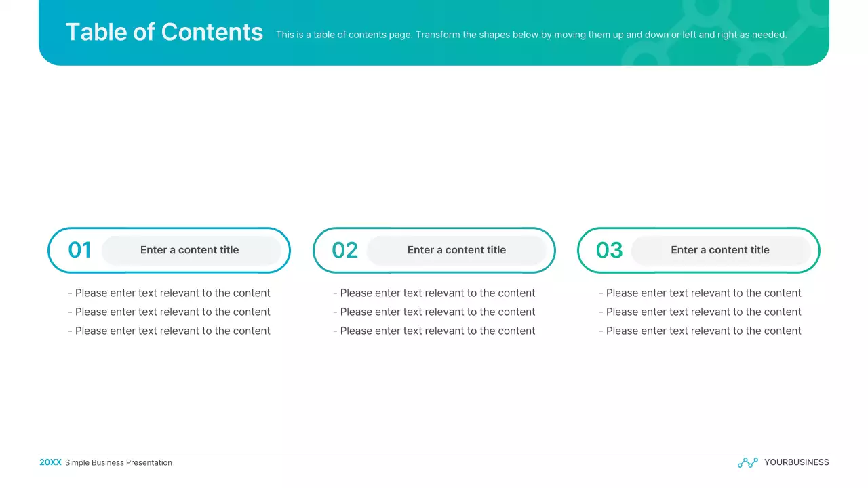Click the header description text about transforming shapes
The height and width of the screenshot is (488, 868).
point(532,34)
